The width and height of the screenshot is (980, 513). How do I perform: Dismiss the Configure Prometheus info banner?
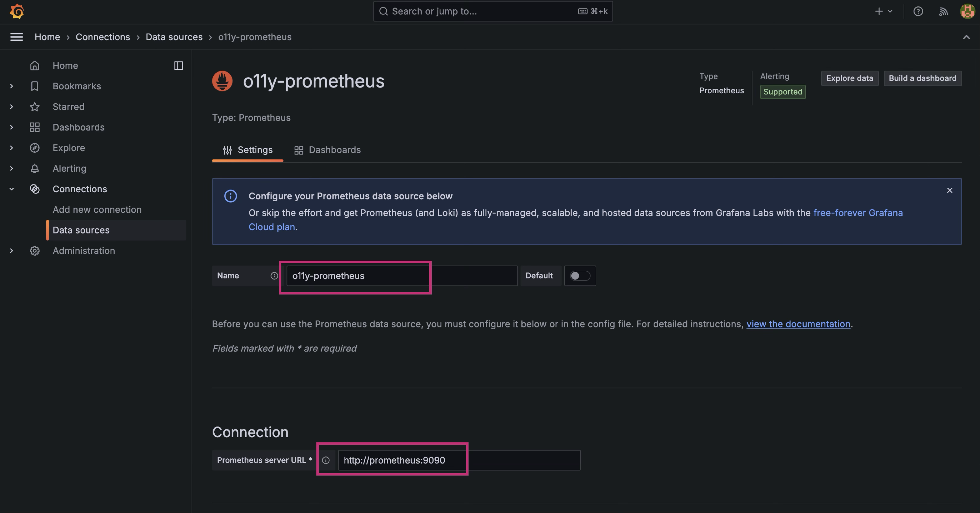(950, 190)
